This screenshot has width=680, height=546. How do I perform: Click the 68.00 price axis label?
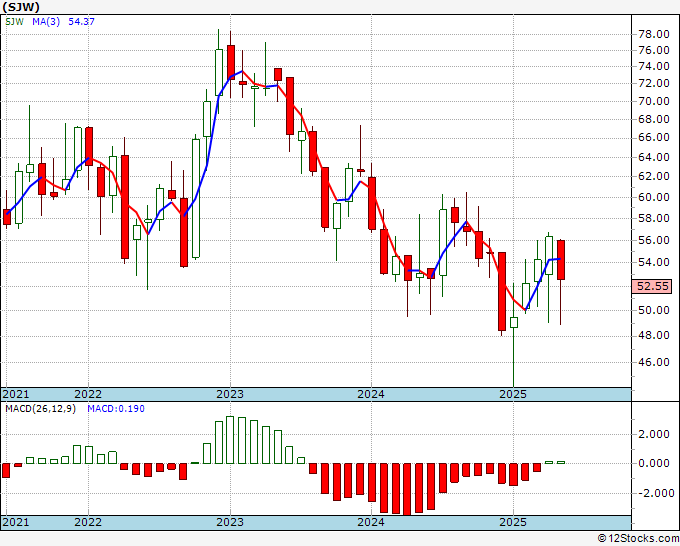click(654, 119)
